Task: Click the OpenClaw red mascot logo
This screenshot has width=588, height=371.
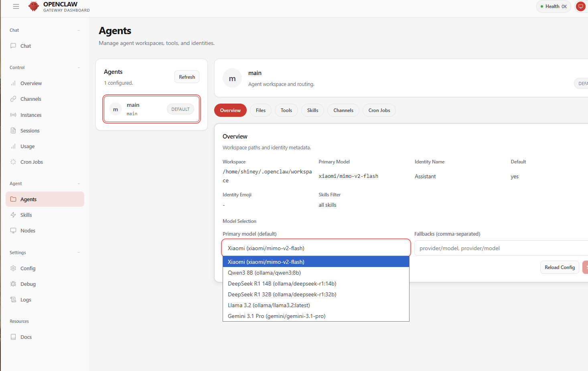Action: tap(34, 6)
